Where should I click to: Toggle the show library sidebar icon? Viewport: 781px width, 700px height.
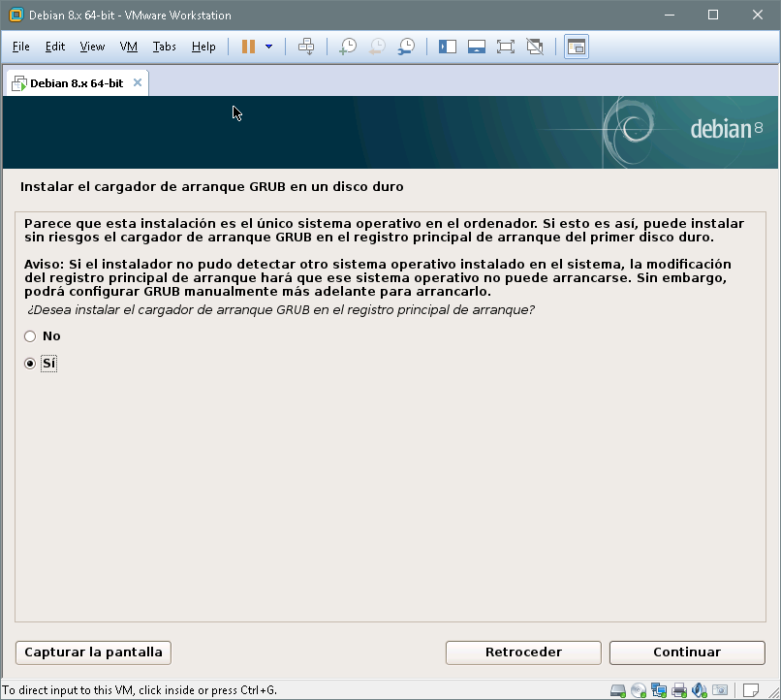(x=448, y=47)
